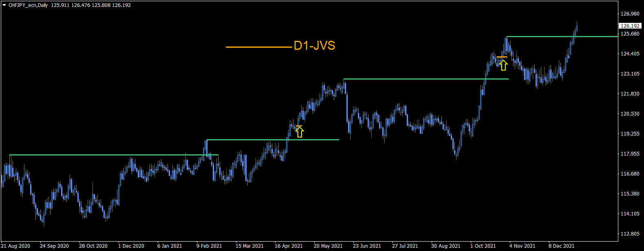Select the D1-JVS orange text label
This screenshot has width=644, height=251.
pyautogui.click(x=314, y=46)
